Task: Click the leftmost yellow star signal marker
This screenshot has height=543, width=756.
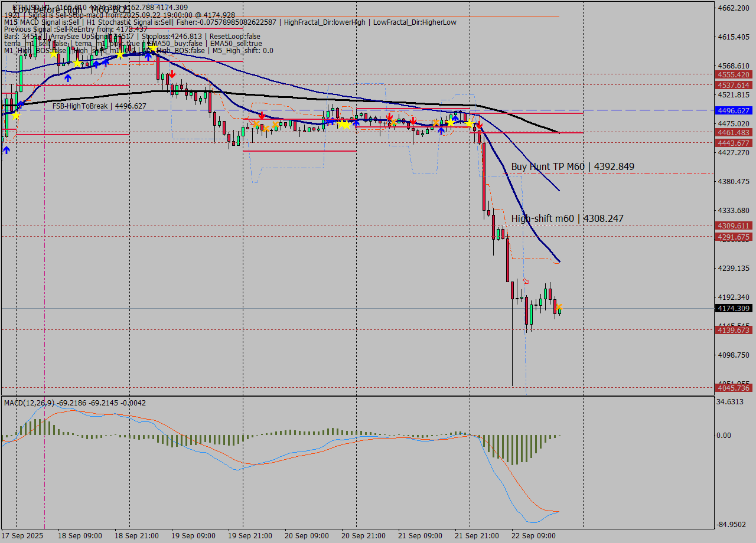Action: 15,116
